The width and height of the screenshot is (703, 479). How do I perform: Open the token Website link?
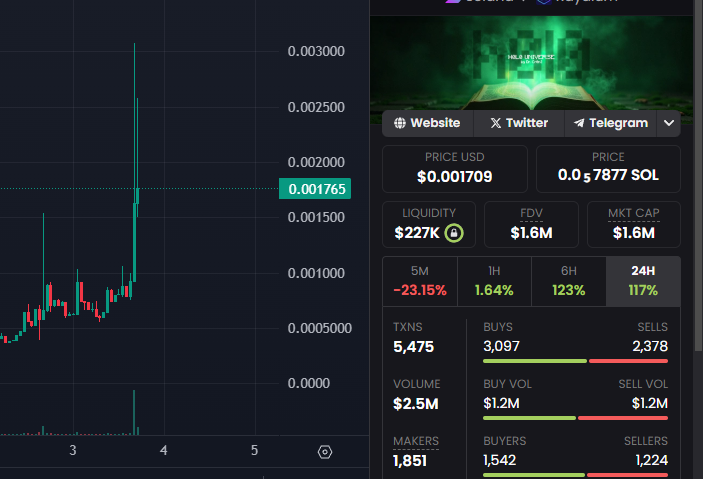tap(427, 123)
